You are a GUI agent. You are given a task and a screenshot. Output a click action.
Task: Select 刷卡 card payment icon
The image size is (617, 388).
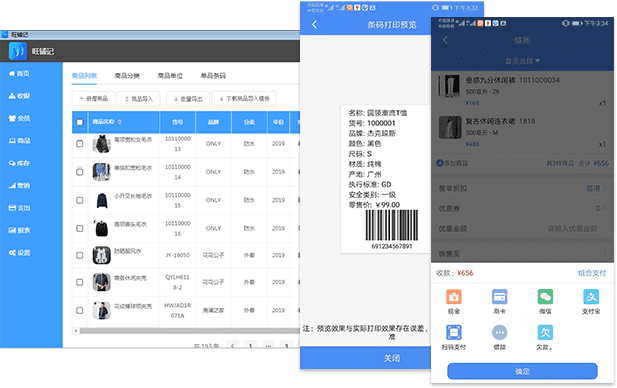click(x=499, y=297)
